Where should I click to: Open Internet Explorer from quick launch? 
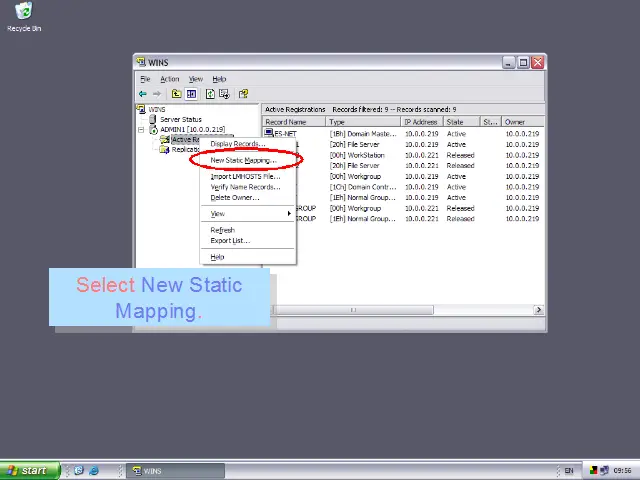pyautogui.click(x=94, y=471)
